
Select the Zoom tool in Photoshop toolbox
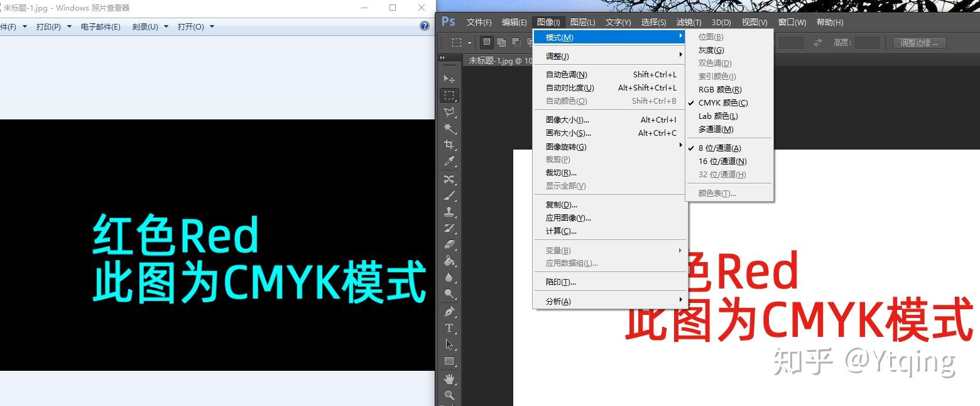[449, 395]
